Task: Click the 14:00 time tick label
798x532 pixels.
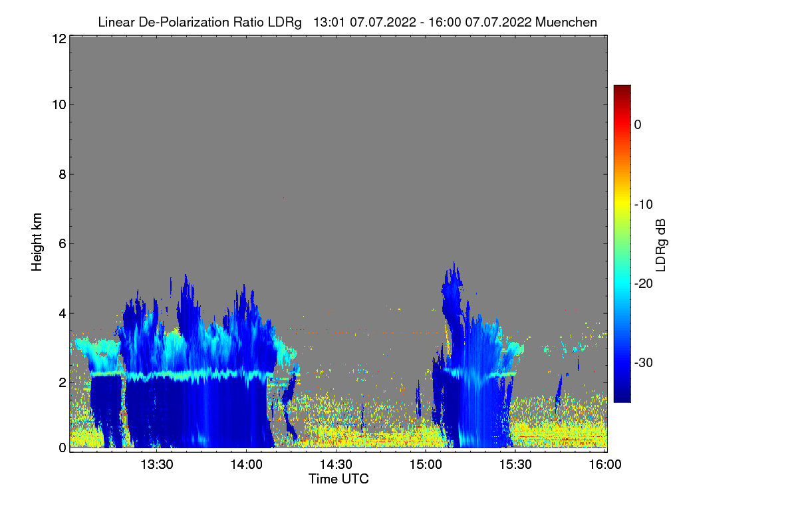Action: point(247,465)
